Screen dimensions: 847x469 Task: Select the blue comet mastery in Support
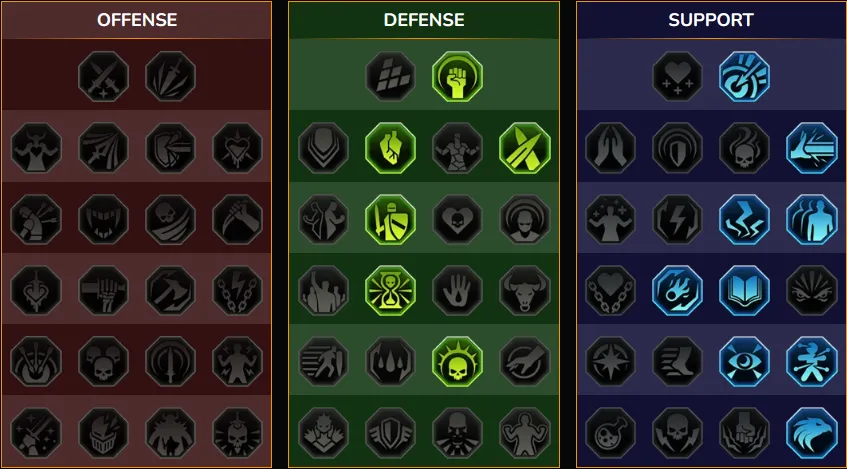pos(677,290)
